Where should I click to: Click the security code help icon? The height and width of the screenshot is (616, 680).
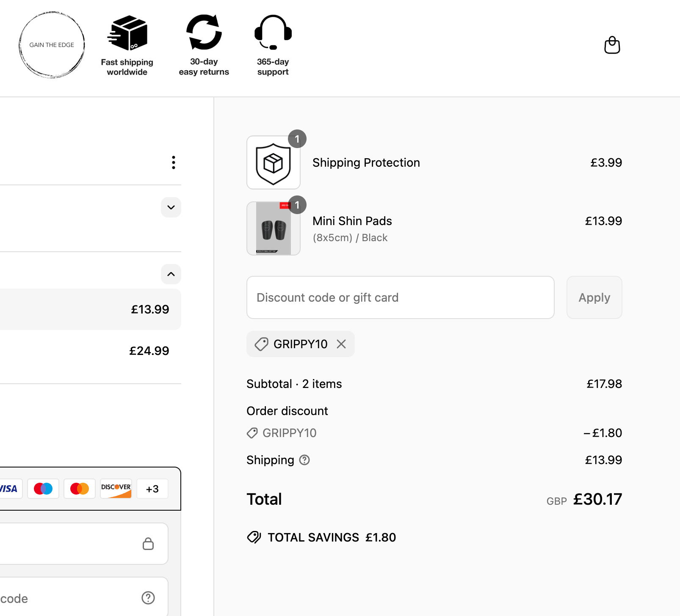pyautogui.click(x=148, y=598)
